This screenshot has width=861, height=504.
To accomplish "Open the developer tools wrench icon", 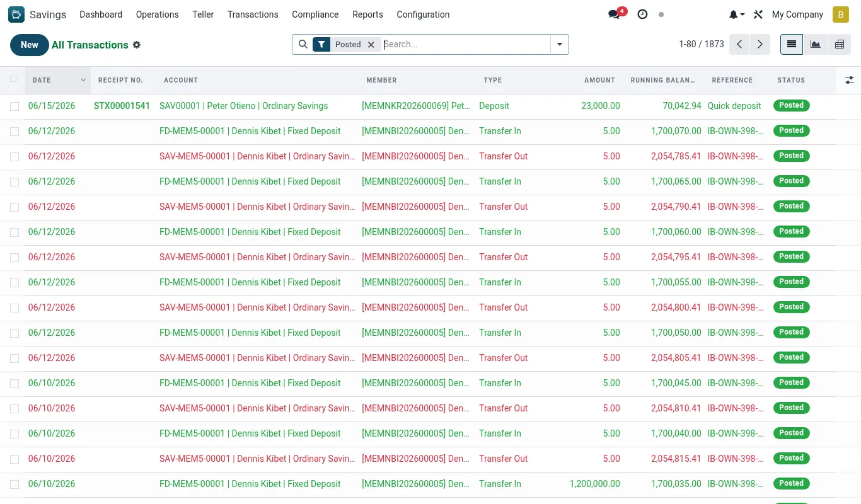I will coord(758,14).
